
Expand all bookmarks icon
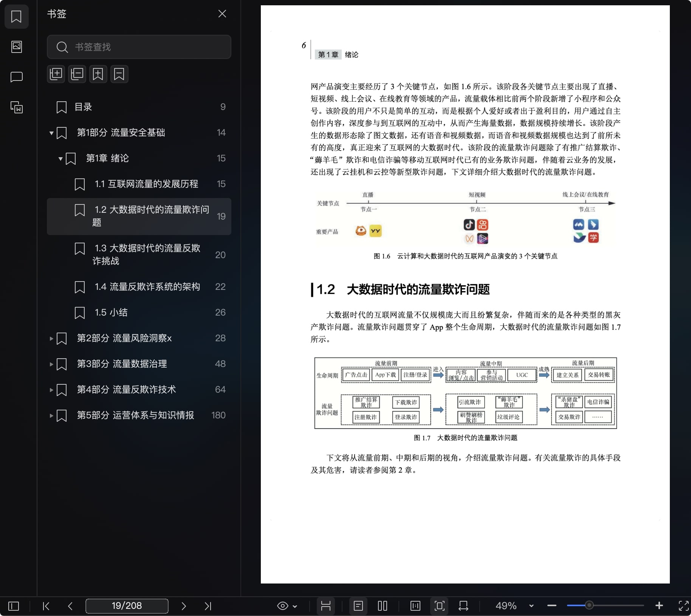[56, 74]
